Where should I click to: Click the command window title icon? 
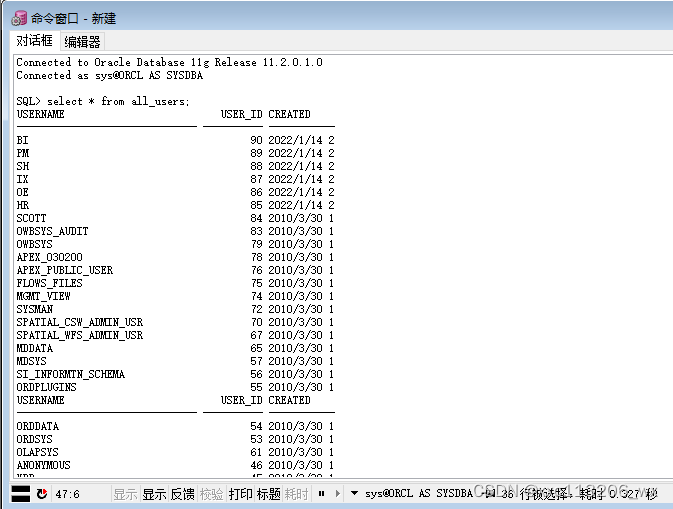pos(19,18)
